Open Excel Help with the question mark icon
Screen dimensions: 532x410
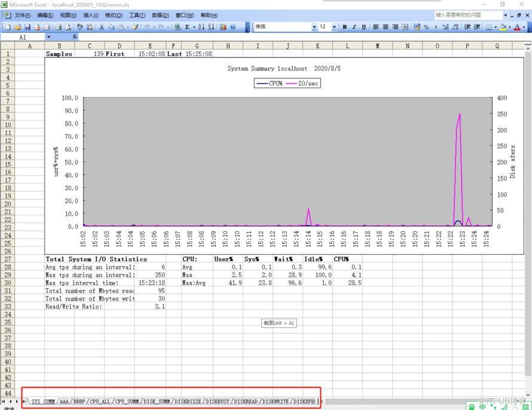(233, 27)
